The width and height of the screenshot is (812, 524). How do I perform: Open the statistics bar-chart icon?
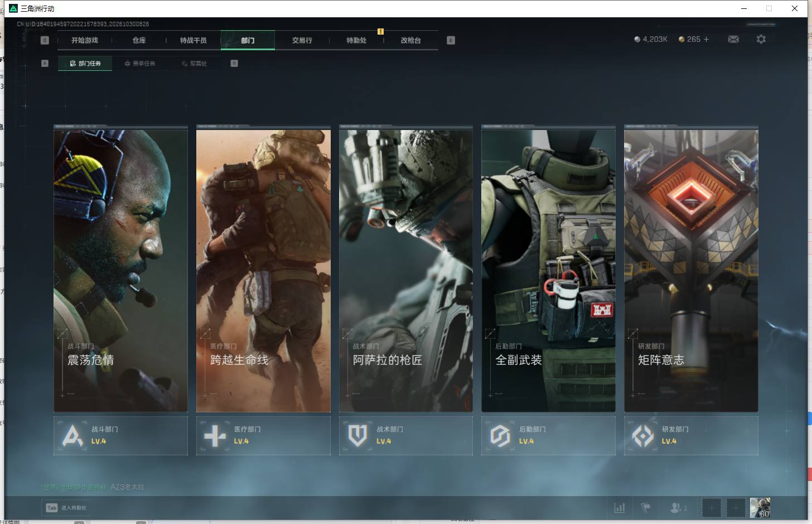coord(620,508)
